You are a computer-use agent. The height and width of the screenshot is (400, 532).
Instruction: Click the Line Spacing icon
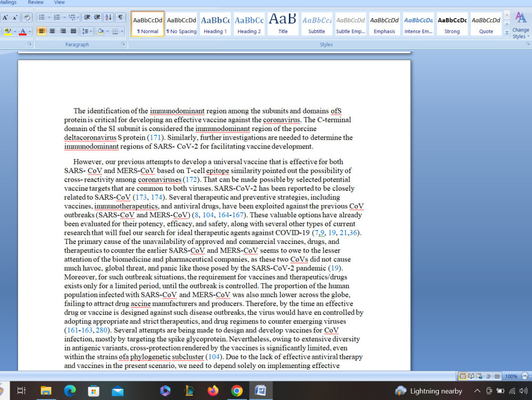[x=85, y=31]
